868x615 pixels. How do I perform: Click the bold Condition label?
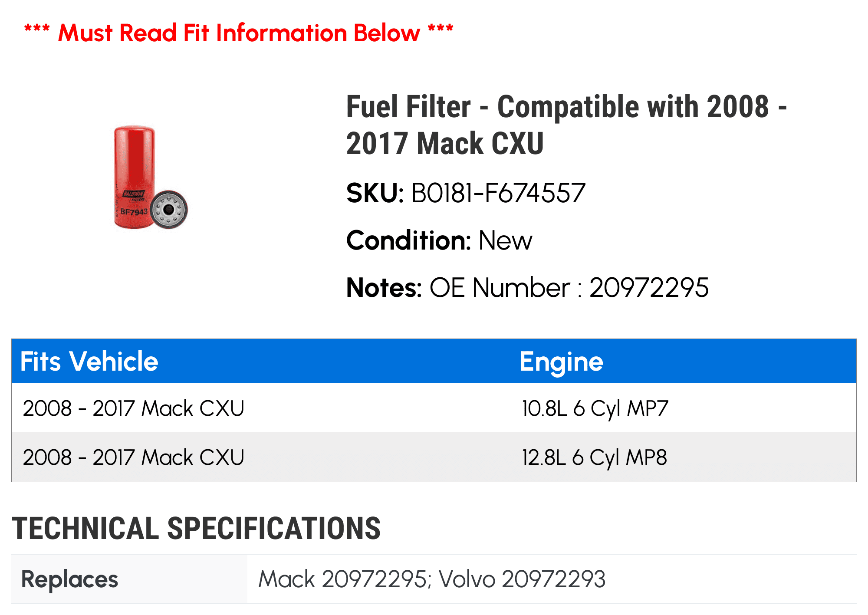tap(408, 240)
